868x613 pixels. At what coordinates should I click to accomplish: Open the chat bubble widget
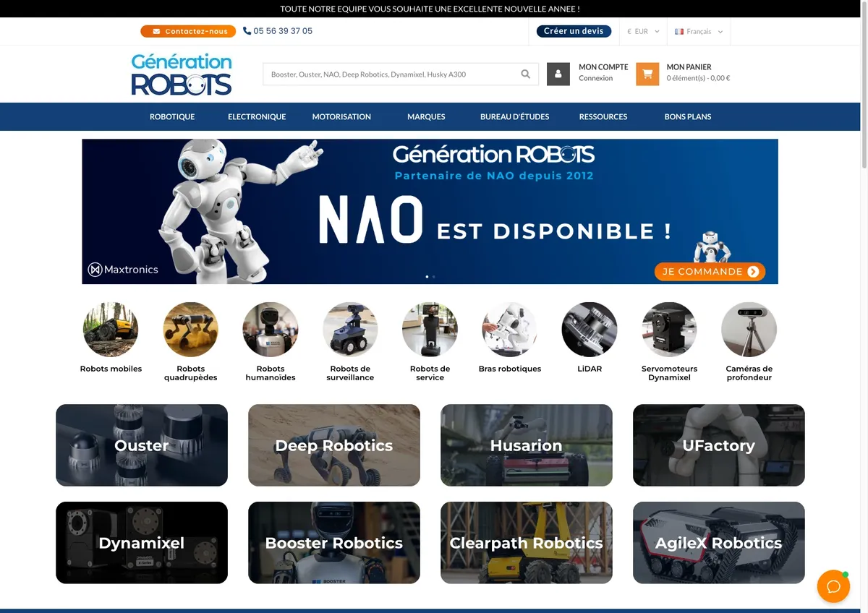(833, 586)
